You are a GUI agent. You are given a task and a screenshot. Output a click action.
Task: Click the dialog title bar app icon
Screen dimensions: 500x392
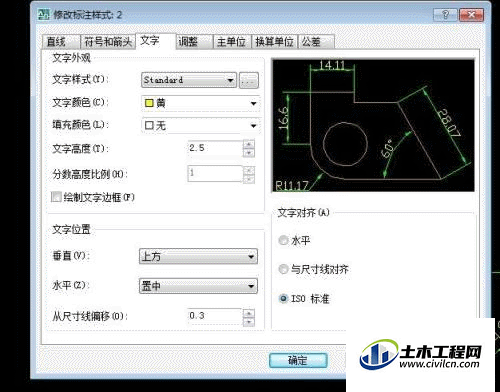click(44, 15)
